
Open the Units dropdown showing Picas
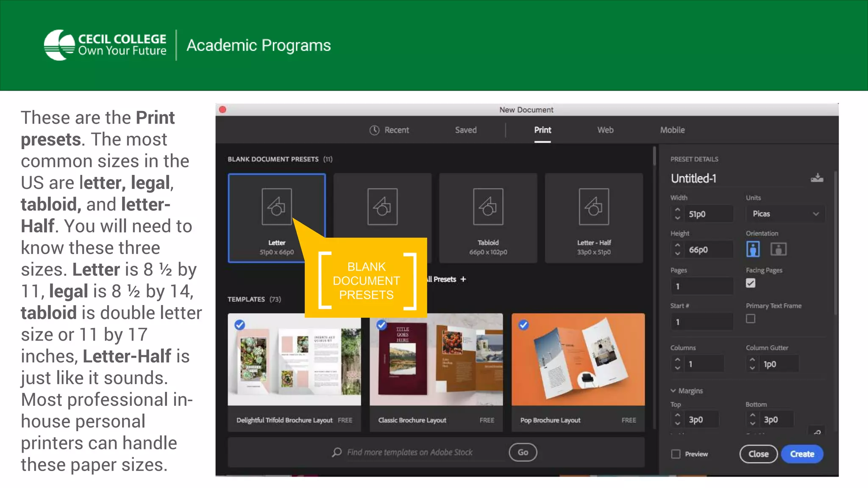[785, 213]
